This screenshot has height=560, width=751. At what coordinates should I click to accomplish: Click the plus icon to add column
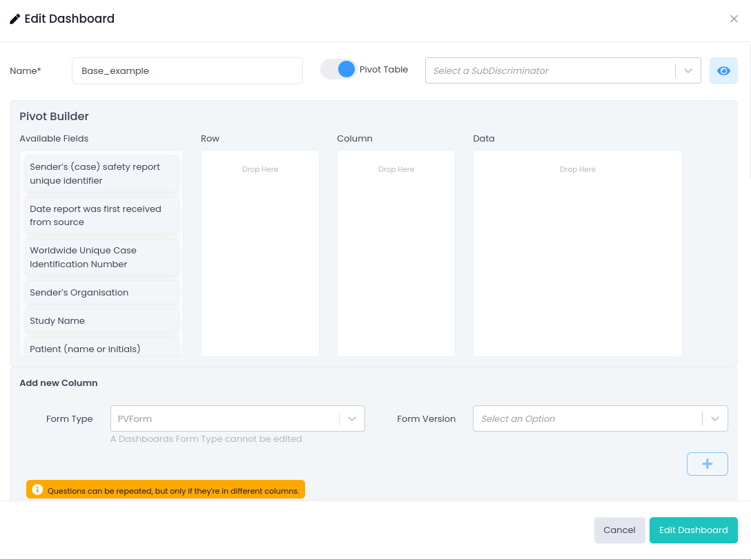pyautogui.click(x=707, y=464)
